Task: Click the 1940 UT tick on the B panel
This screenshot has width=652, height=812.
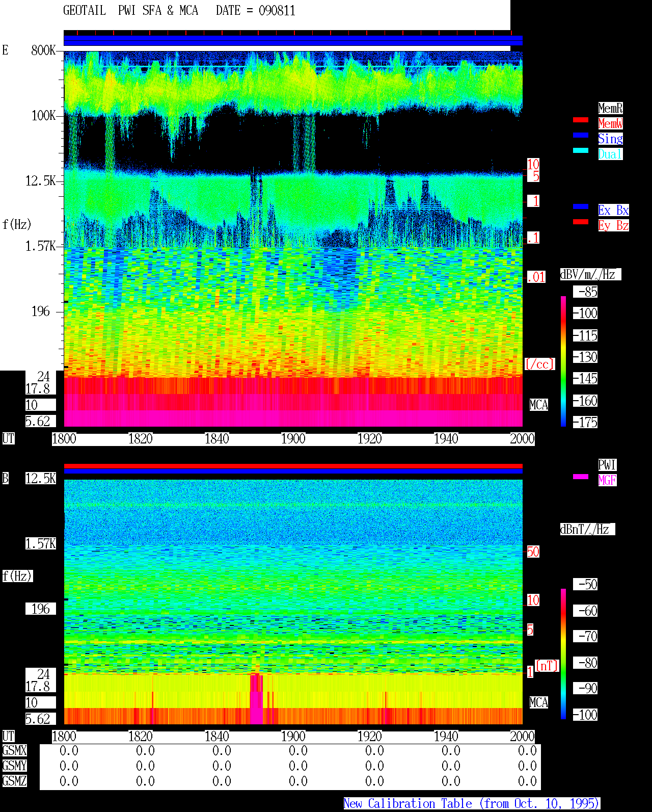Action: point(446,737)
